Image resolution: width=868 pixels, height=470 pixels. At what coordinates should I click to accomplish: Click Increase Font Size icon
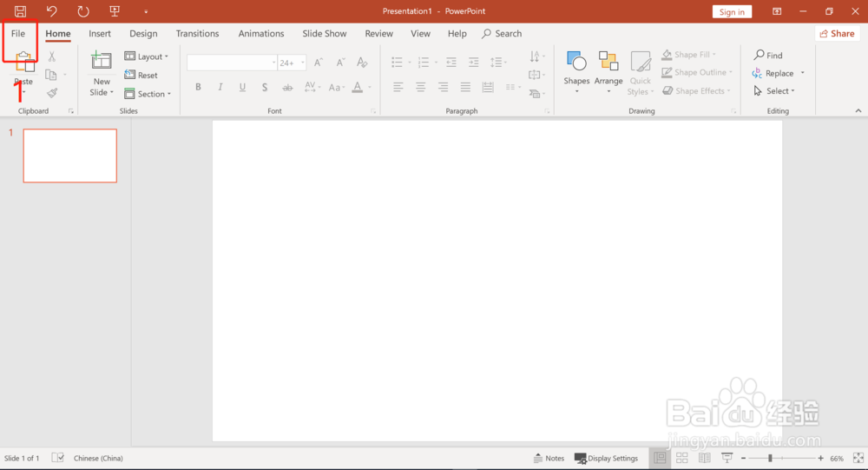point(319,63)
